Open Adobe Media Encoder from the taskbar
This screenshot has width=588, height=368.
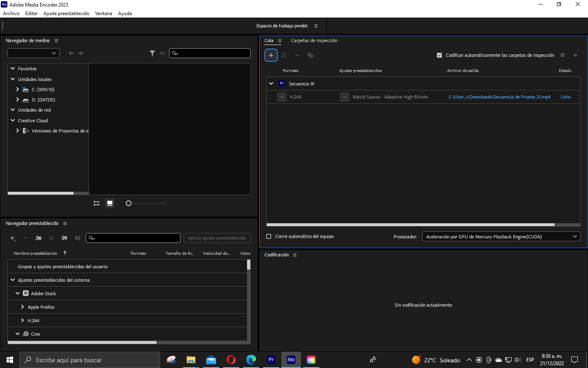(x=291, y=360)
